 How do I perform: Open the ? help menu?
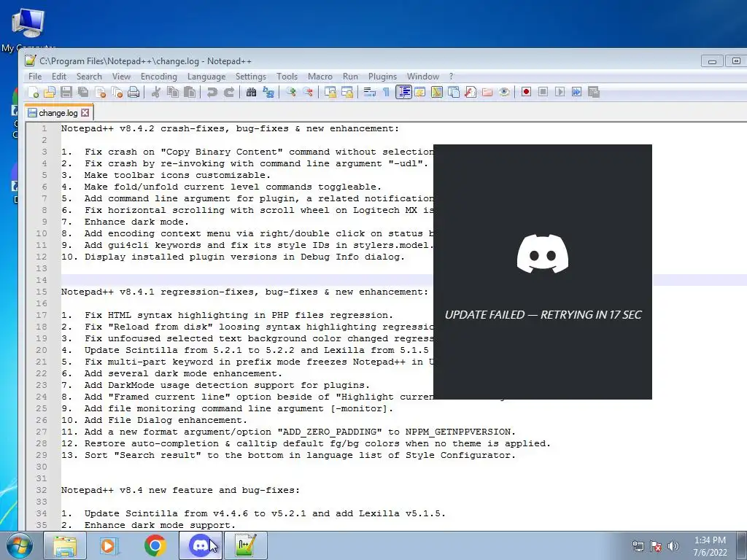tap(451, 77)
